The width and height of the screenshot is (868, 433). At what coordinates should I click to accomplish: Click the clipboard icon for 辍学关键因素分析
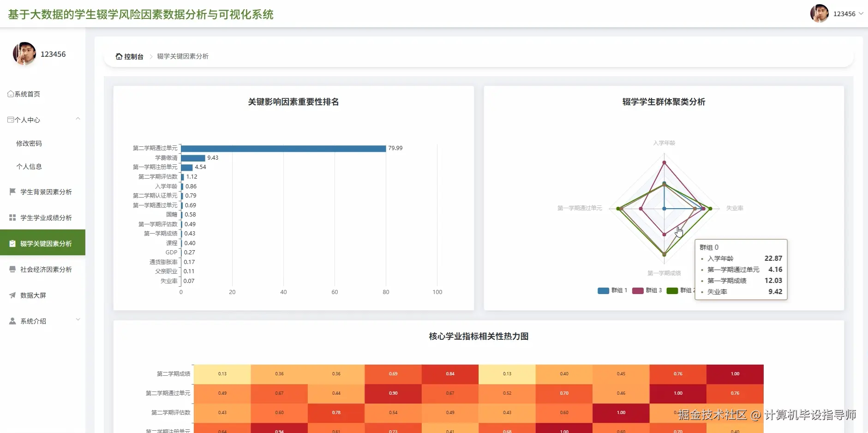pos(12,243)
